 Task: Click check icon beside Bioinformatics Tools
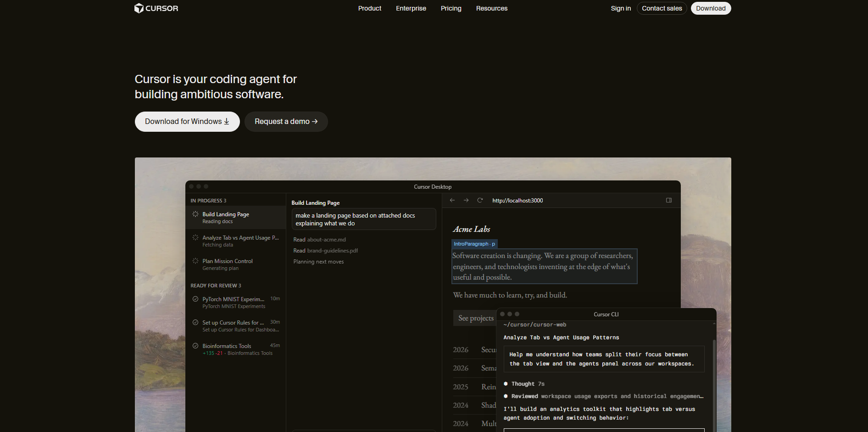click(195, 346)
